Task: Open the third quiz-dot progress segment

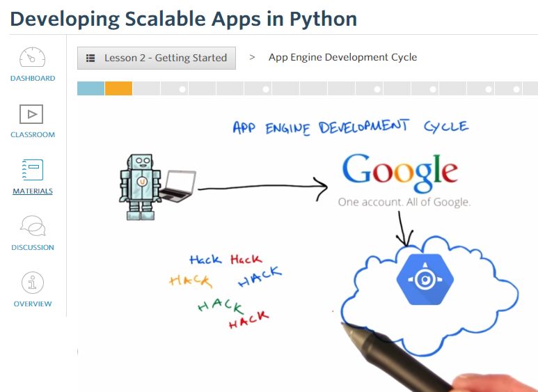Action: pos(369,88)
